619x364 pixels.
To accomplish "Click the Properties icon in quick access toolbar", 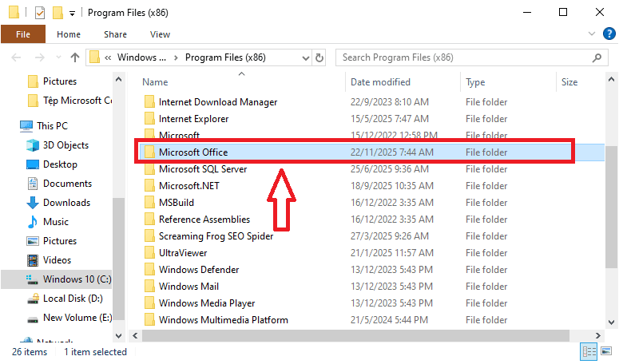I will click(40, 13).
